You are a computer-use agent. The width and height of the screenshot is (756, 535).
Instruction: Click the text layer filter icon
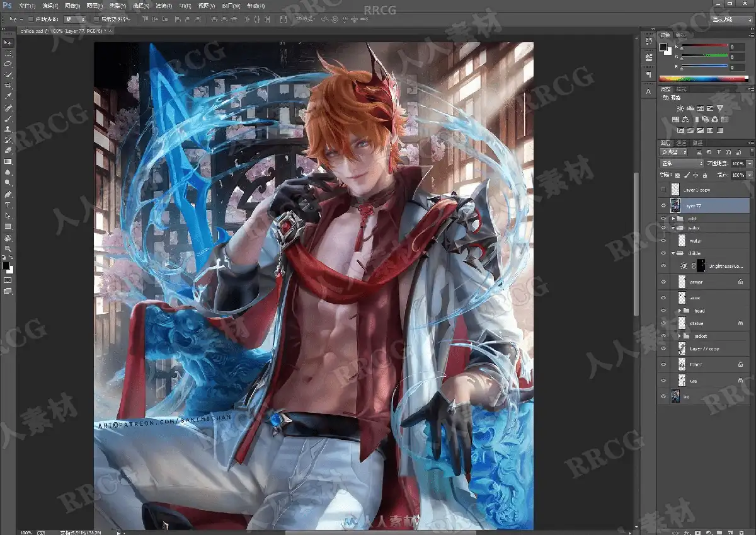[719, 152]
